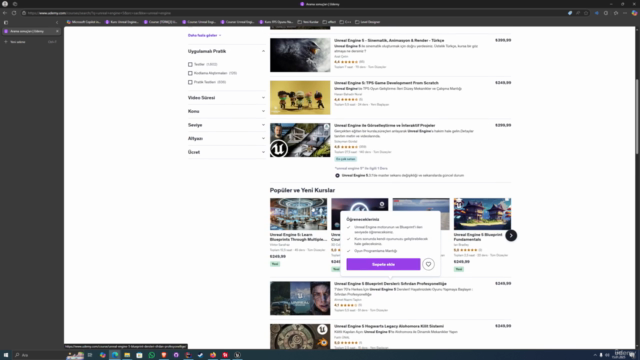Expand the Altyazı filter
This screenshot has width=640, height=360.
pyautogui.click(x=227, y=138)
